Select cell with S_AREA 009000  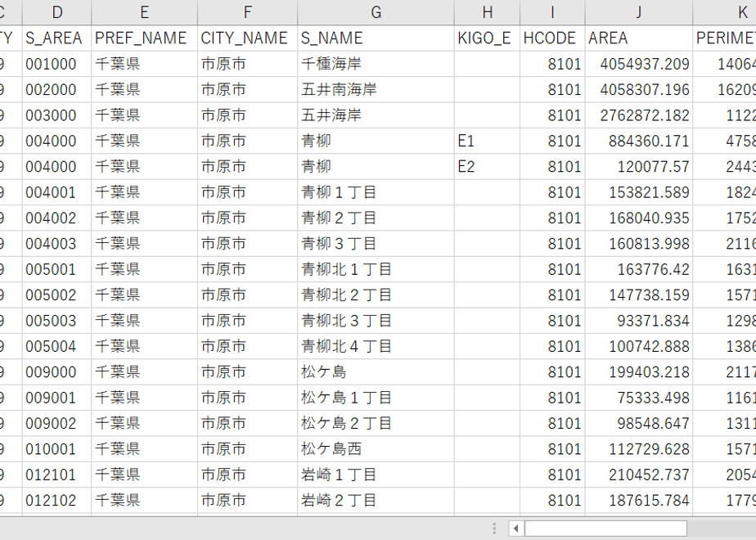pyautogui.click(x=56, y=371)
